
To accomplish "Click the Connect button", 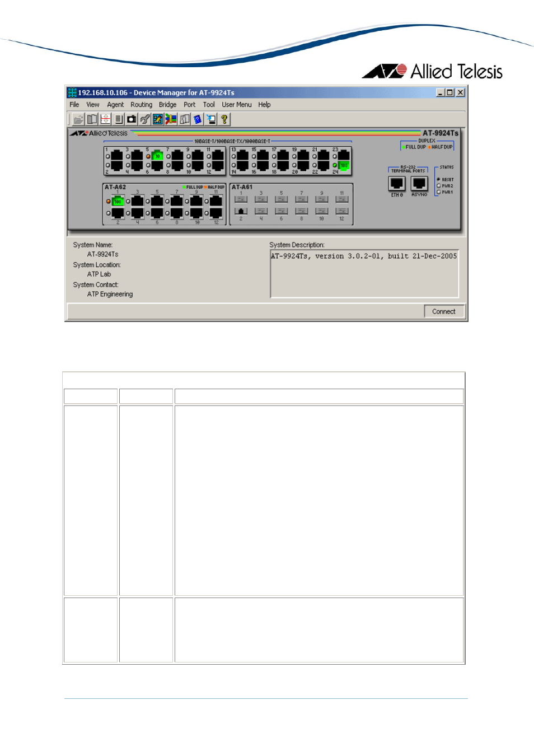I will [x=444, y=311].
